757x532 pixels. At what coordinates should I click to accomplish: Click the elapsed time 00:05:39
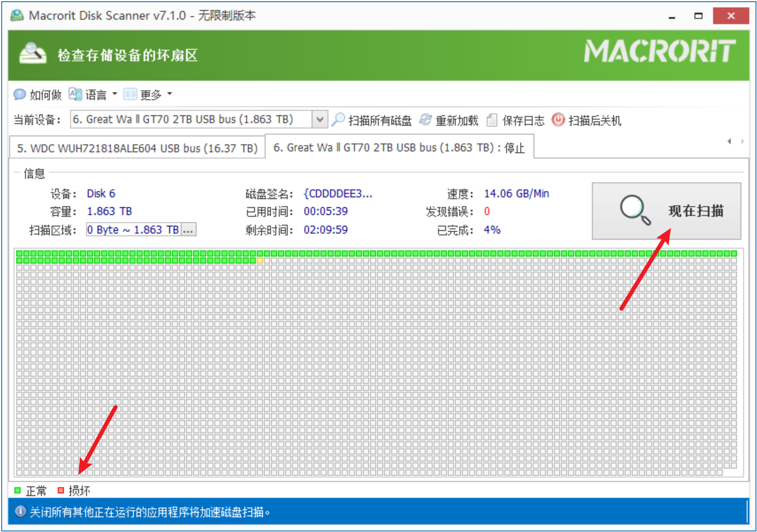[x=325, y=211]
